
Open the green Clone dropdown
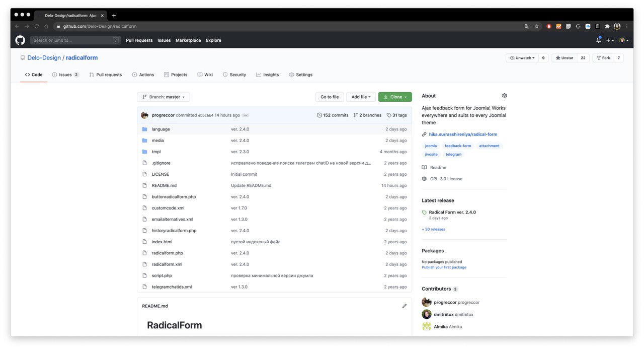(395, 97)
